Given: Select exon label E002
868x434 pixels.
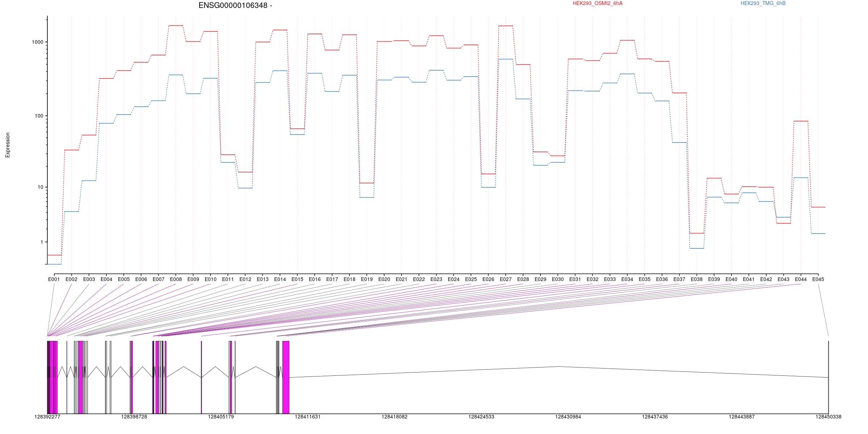Looking at the screenshot, I should pyautogui.click(x=71, y=279).
